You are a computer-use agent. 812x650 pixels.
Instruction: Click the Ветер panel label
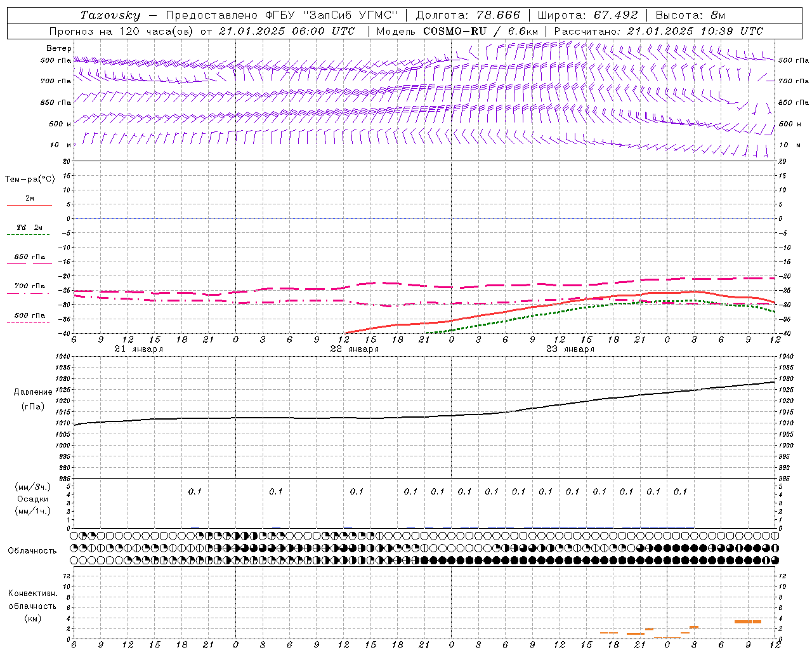58,48
